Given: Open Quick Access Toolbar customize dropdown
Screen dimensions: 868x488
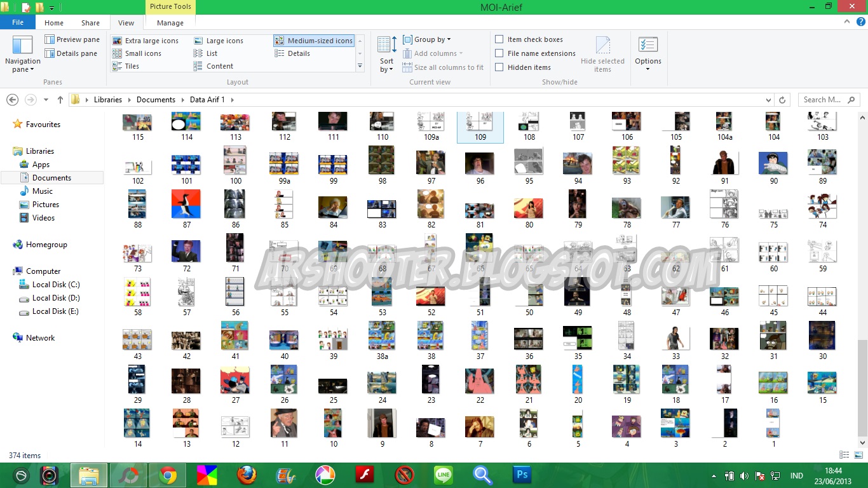Looking at the screenshot, I should click(x=51, y=8).
